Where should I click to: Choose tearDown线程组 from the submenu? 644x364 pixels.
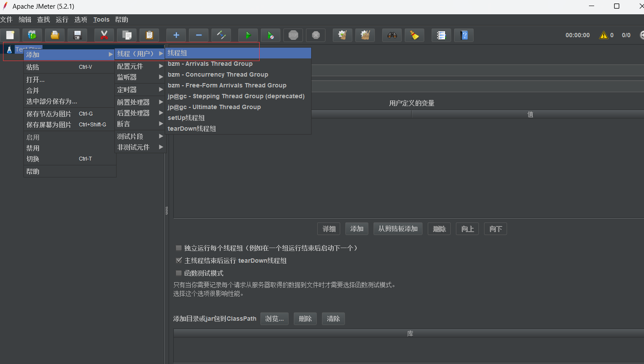click(238, 129)
